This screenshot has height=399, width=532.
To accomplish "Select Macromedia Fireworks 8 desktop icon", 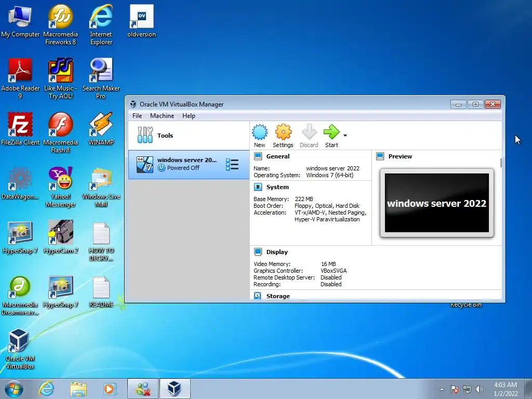I will (60, 25).
